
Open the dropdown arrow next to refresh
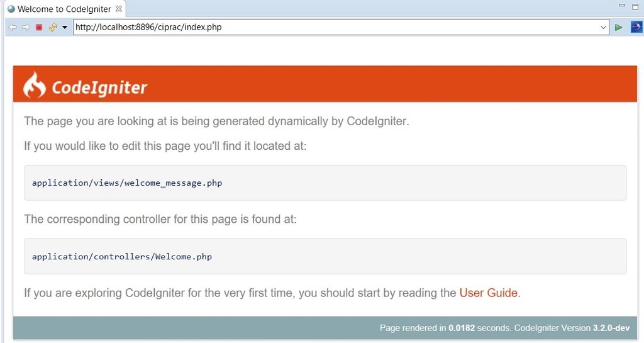pos(65,28)
